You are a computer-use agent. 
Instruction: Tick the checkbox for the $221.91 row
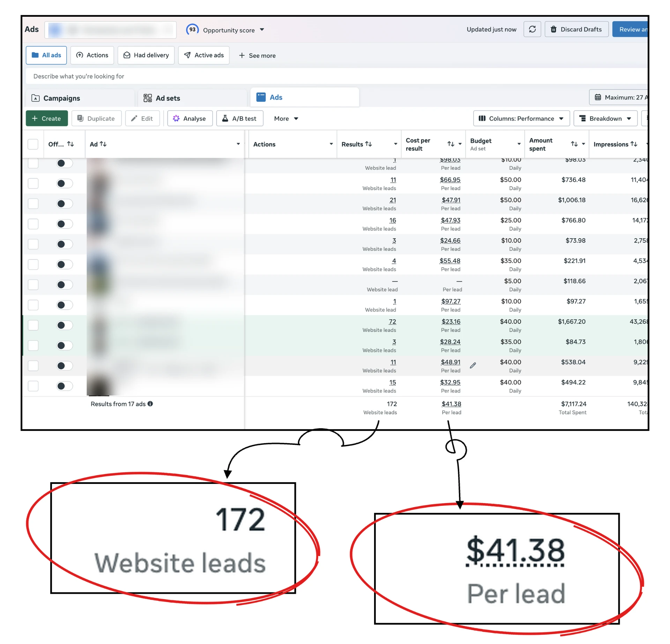[33, 264]
